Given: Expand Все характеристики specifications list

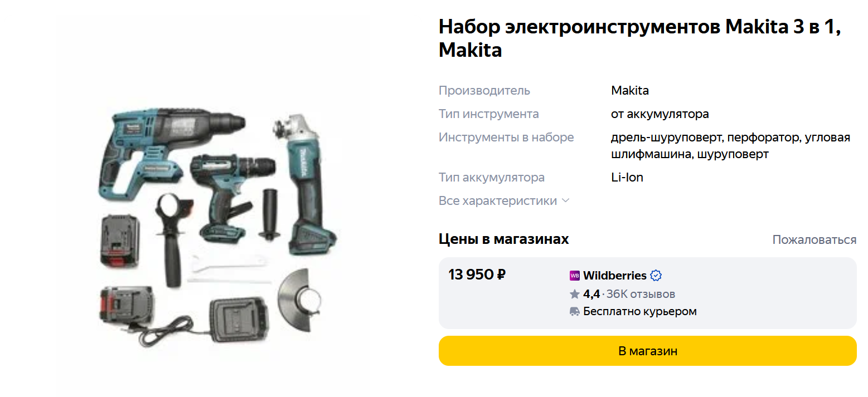Looking at the screenshot, I should coord(504,201).
